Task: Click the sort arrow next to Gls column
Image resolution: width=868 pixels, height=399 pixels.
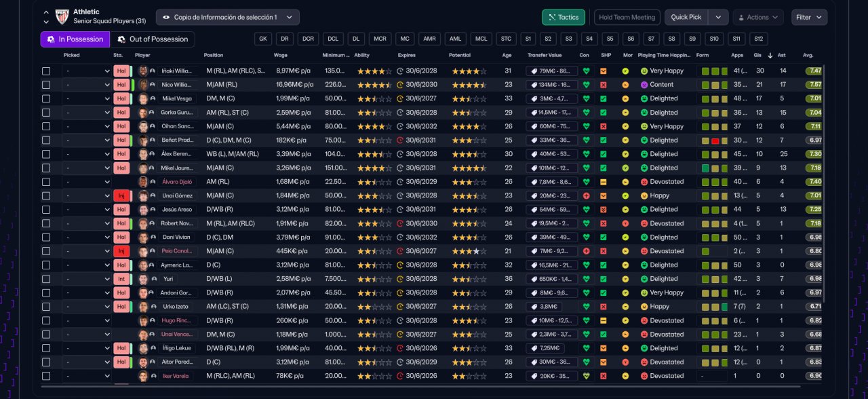Action: pos(770,55)
